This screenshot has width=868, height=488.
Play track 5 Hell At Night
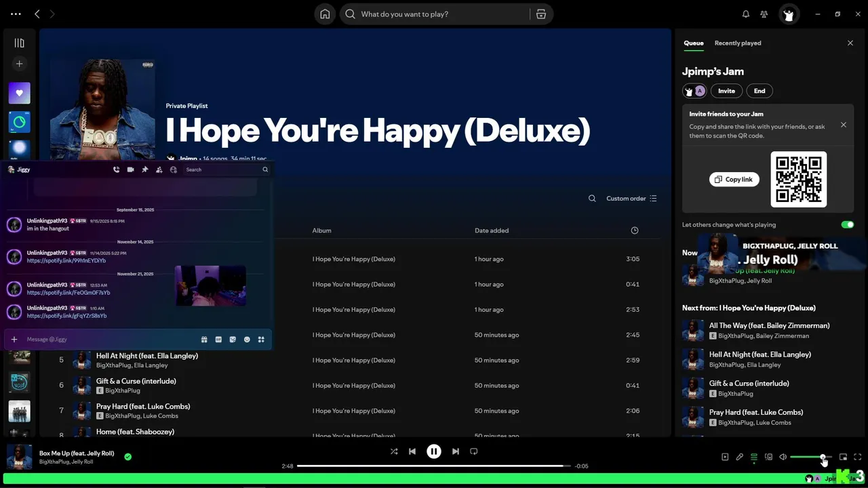(x=61, y=360)
